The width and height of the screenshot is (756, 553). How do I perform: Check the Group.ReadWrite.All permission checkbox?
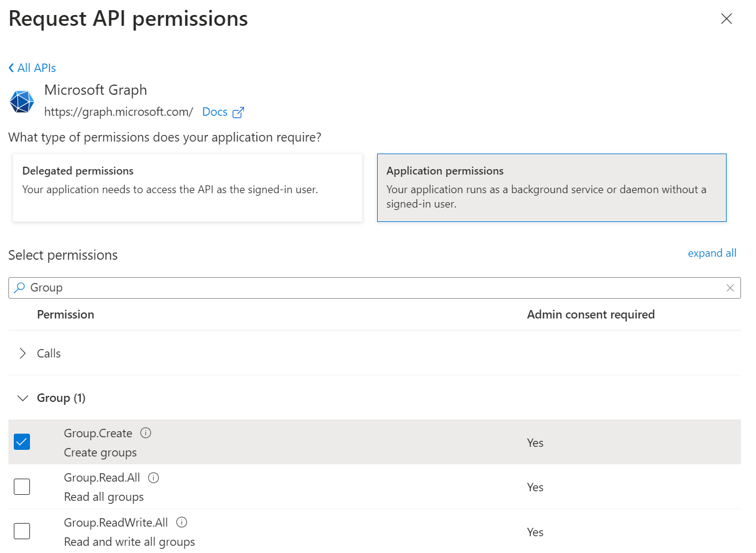tap(22, 531)
